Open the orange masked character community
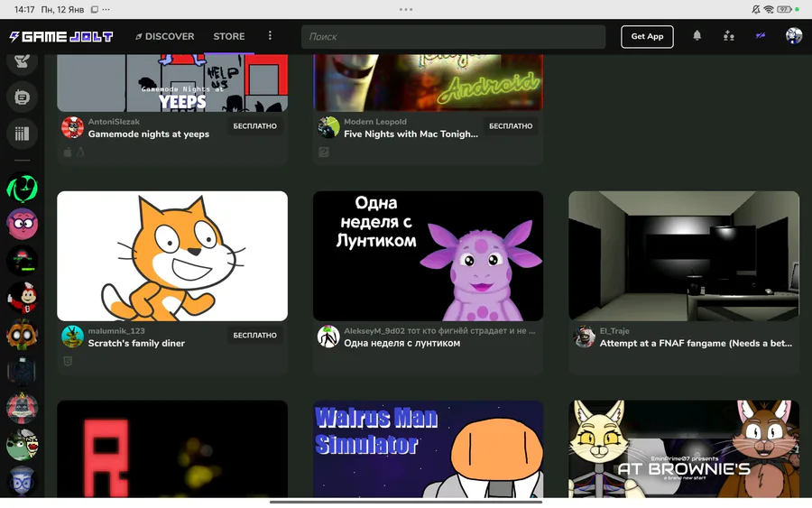812x508 pixels. click(x=22, y=334)
